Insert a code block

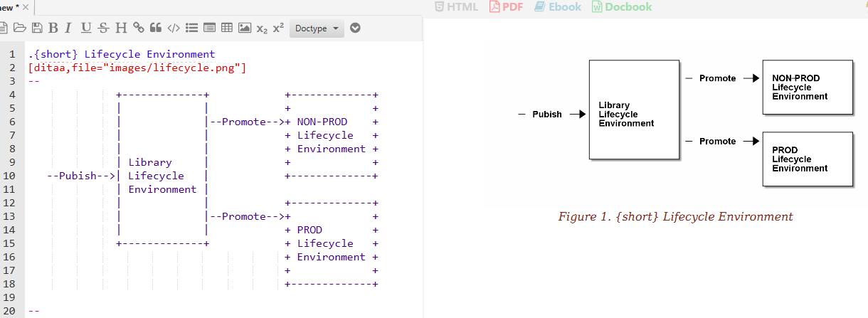tap(173, 28)
